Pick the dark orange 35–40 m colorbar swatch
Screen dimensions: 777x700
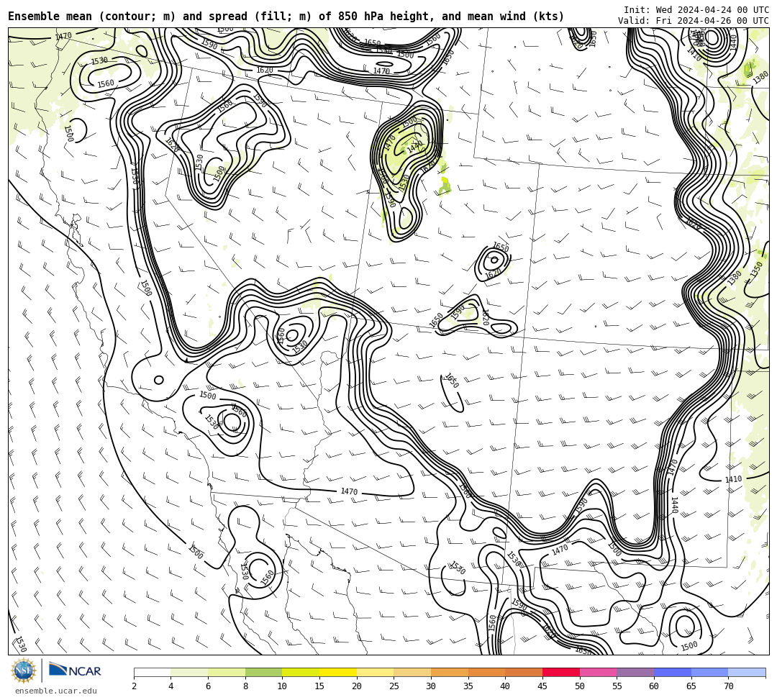486,672
